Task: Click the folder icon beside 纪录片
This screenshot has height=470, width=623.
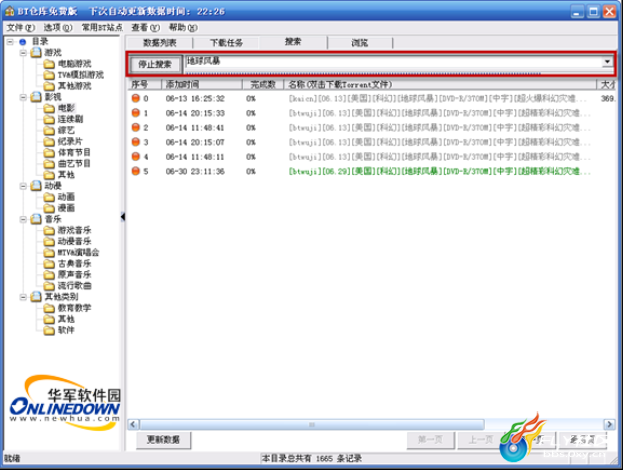Action: [49, 142]
